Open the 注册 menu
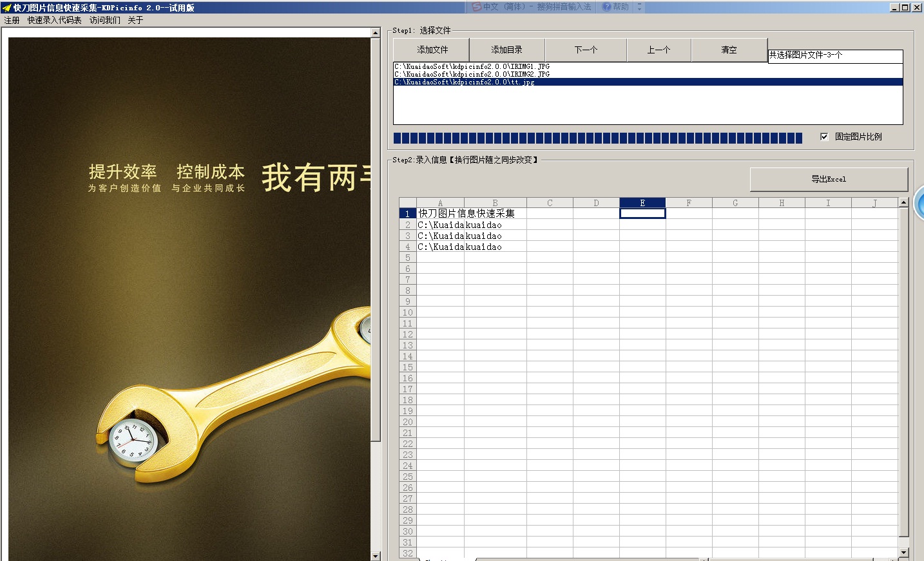 11,20
